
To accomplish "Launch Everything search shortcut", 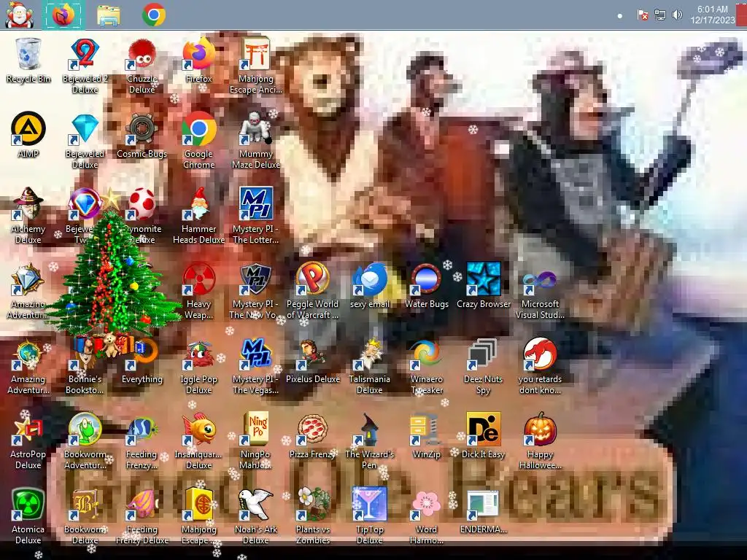I will (x=142, y=360).
